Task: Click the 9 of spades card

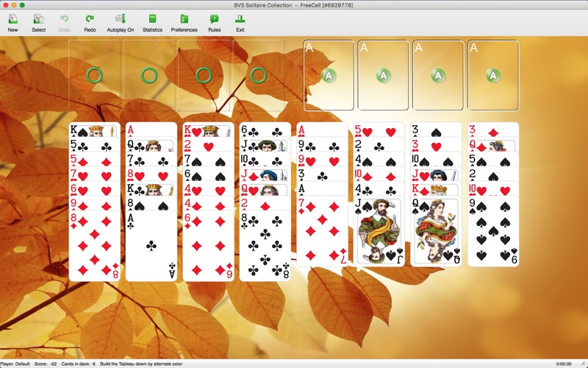Action: (493, 232)
